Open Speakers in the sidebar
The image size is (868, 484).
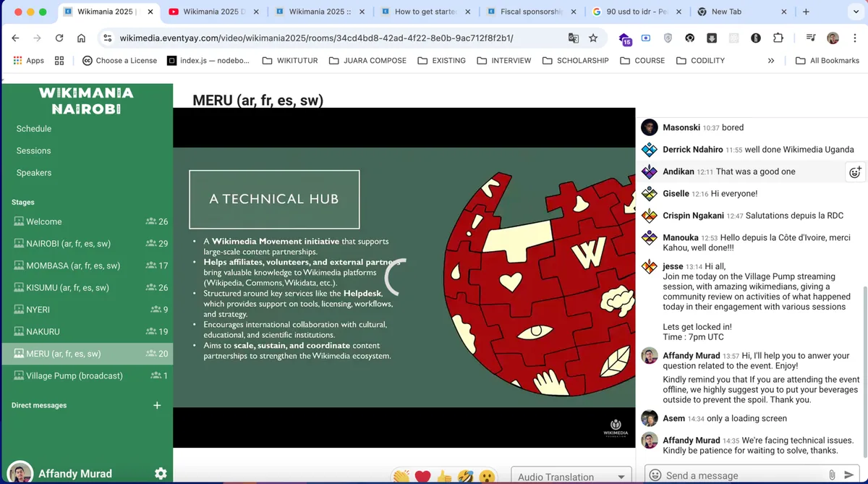pyautogui.click(x=34, y=173)
